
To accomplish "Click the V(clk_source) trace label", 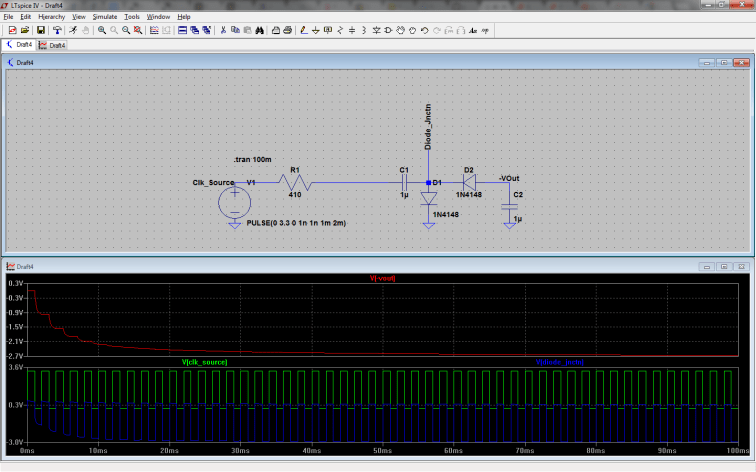I will click(x=204, y=361).
